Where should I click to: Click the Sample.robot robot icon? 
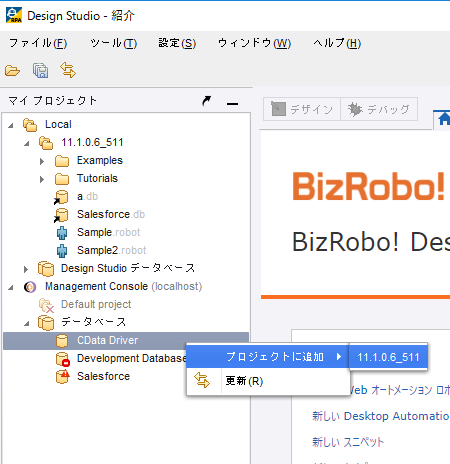[62, 233]
